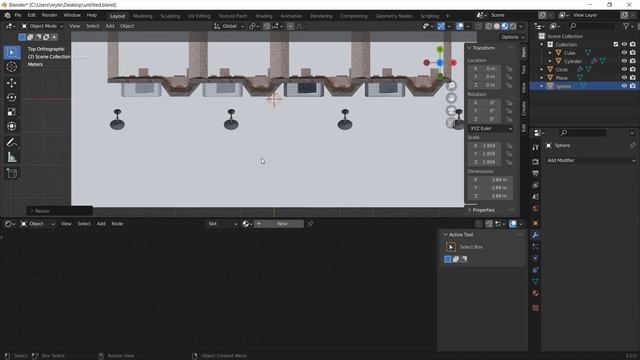Toggle X-ray view in viewport header

pos(478,26)
